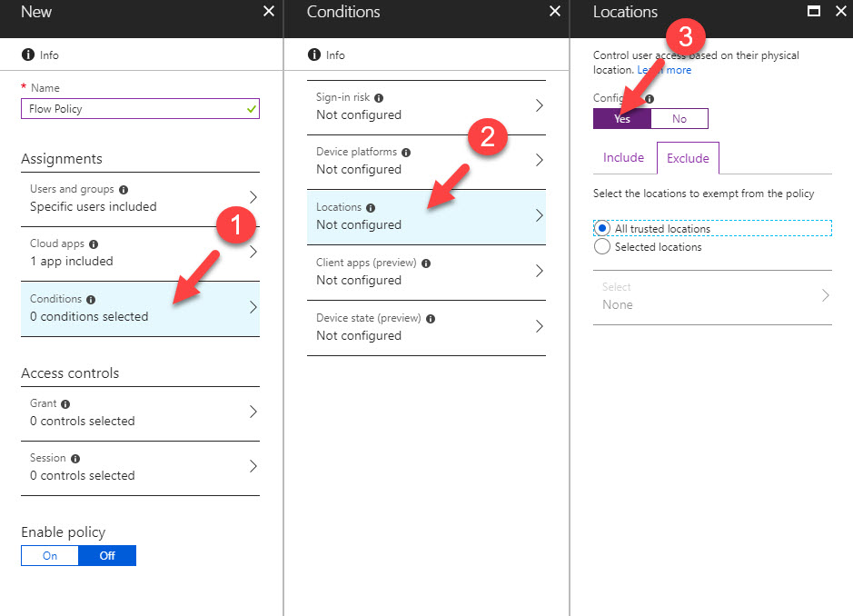The width and height of the screenshot is (853, 616).
Task: Select the Selected locations radio button
Action: [601, 246]
